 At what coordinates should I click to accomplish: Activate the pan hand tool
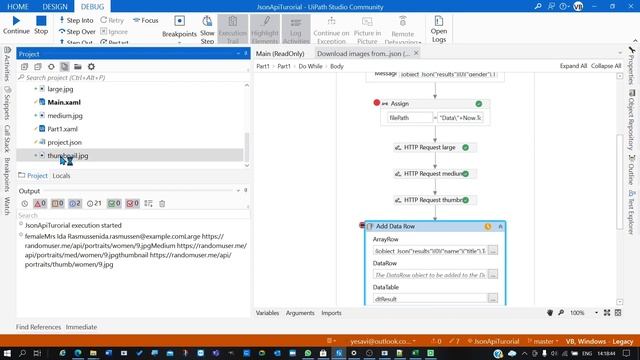point(550,313)
